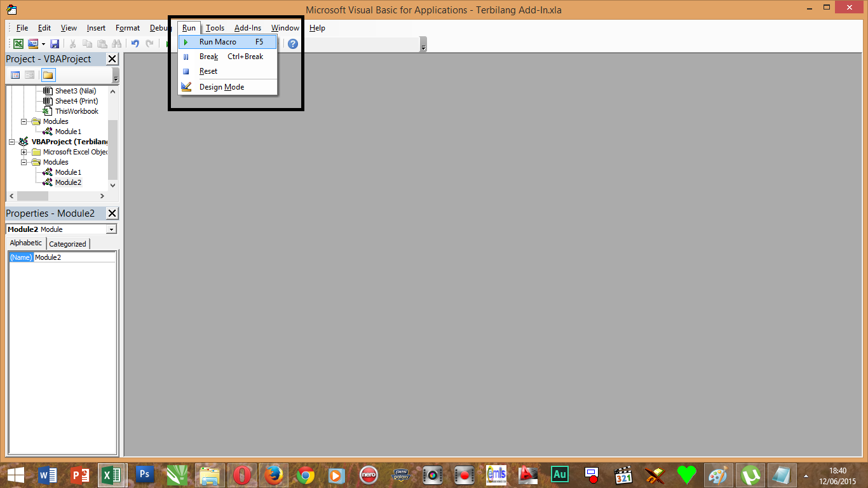Open the Format menu

(x=128, y=28)
